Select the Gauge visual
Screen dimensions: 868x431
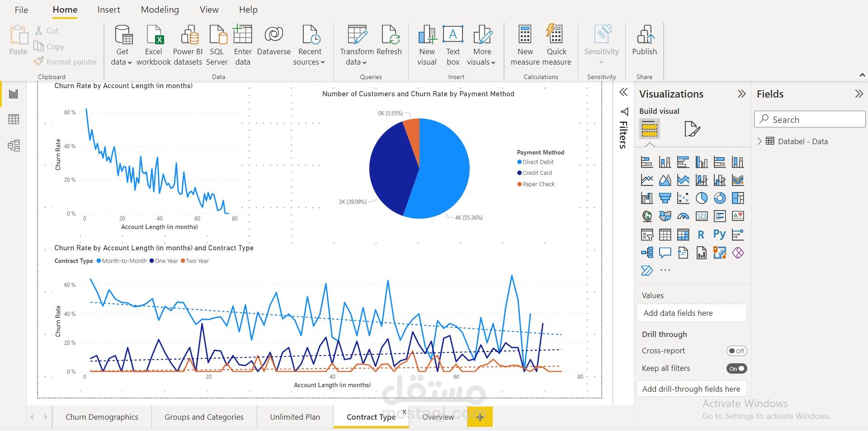click(683, 216)
